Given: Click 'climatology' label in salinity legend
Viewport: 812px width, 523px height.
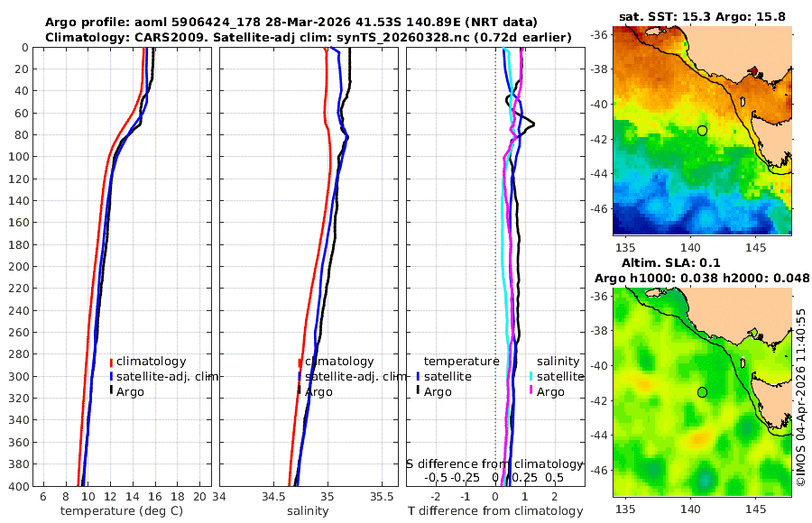Looking at the screenshot, I should coord(339,362).
